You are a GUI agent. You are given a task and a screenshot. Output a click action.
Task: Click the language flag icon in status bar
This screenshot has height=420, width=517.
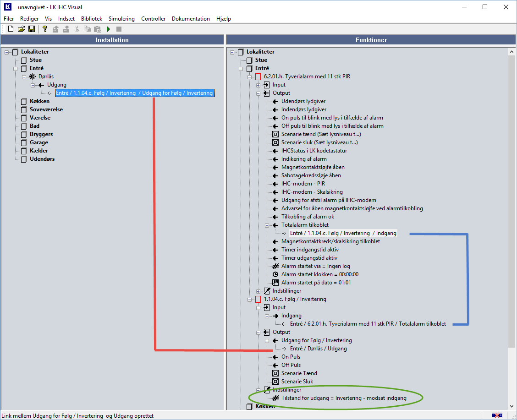point(497,415)
